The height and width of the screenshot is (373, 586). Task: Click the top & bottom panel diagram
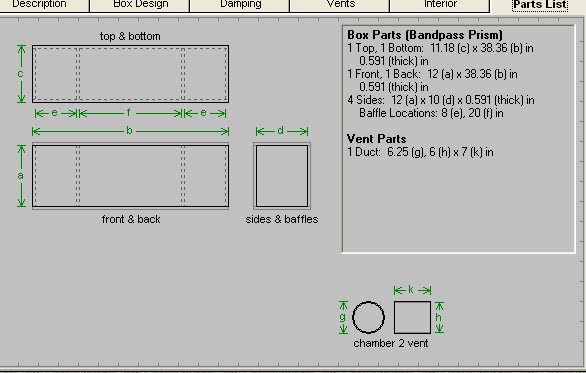coord(130,74)
